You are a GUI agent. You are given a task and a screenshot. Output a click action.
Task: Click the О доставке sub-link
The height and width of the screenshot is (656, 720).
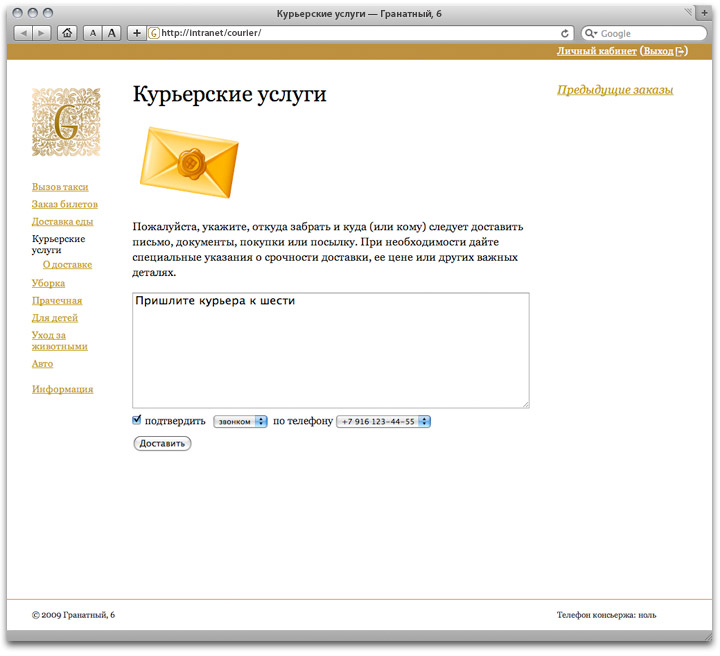pos(67,265)
